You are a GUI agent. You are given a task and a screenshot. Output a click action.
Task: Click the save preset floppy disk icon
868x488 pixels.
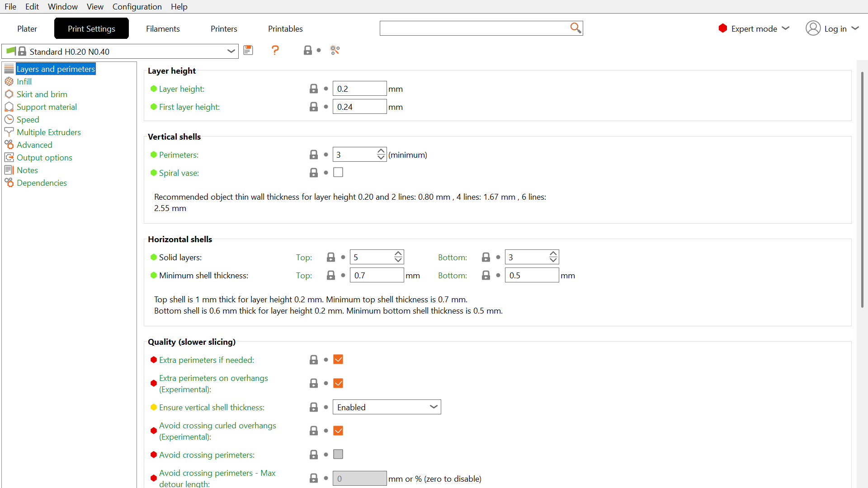[x=248, y=50]
